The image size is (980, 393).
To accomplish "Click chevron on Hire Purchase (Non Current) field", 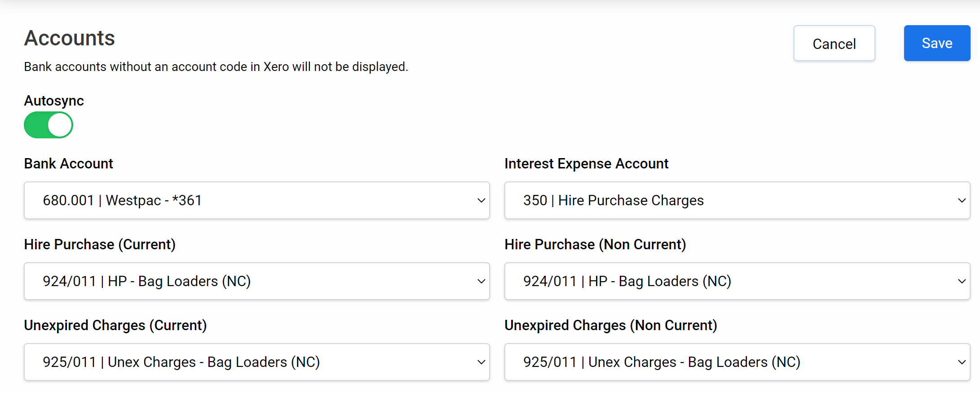I will pyautogui.click(x=962, y=281).
